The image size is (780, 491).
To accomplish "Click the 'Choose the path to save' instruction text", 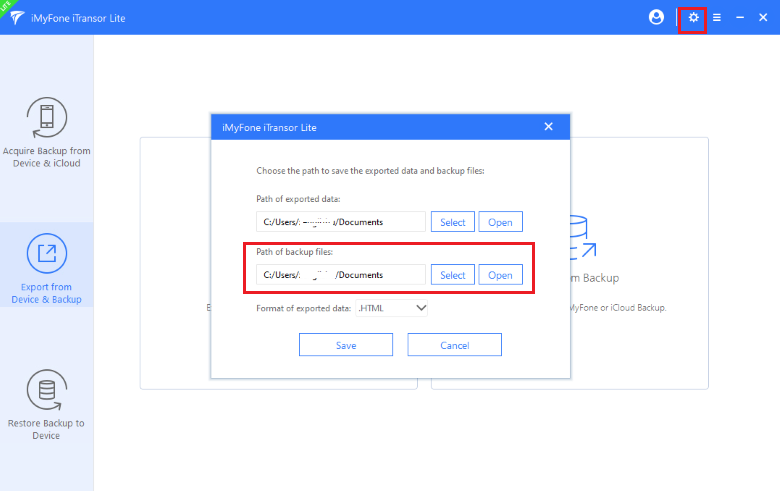I will (370, 171).
